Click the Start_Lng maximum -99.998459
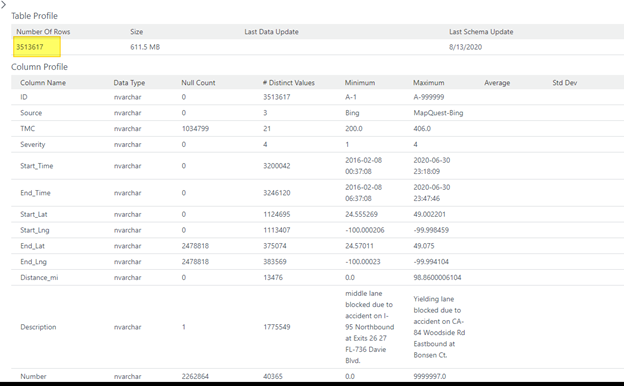 [431, 230]
